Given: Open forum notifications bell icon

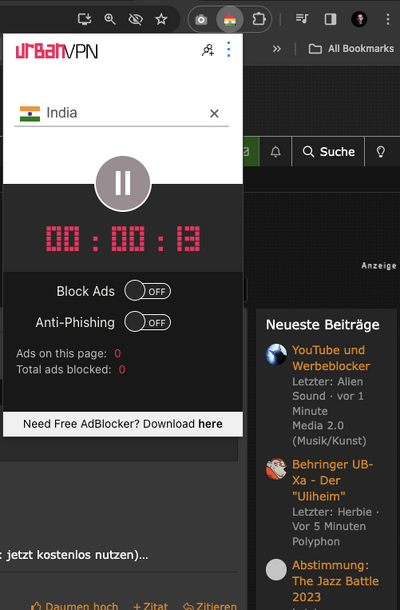Looking at the screenshot, I should coord(275,151).
